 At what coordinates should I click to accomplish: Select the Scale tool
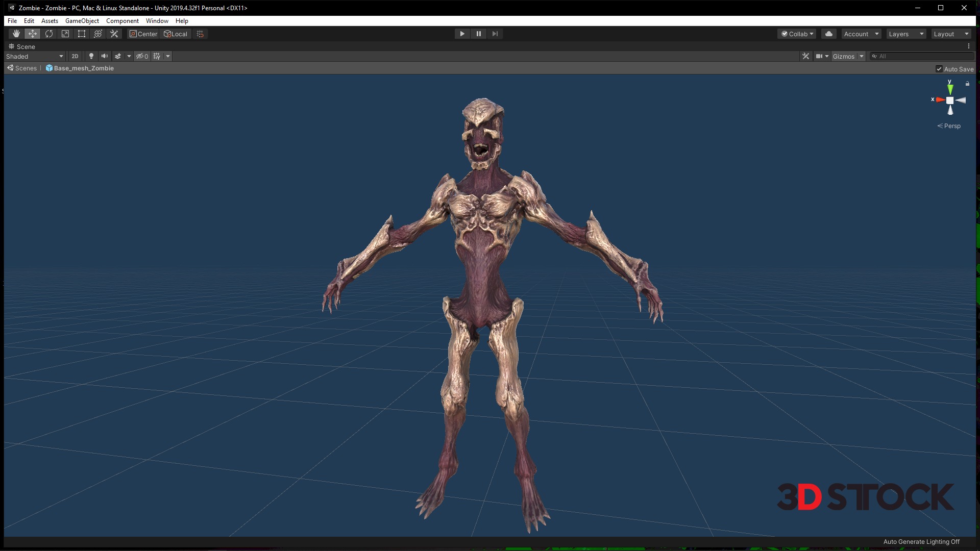pos(65,34)
